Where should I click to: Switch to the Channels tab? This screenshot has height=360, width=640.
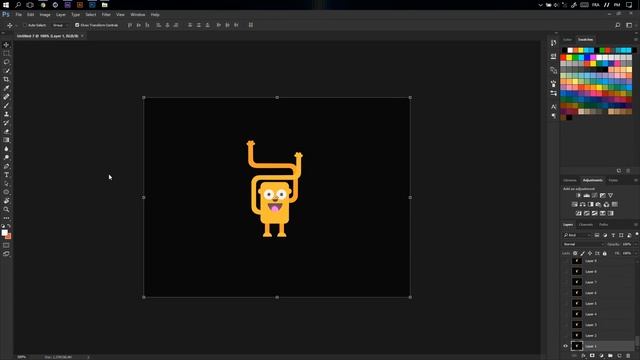click(586, 224)
